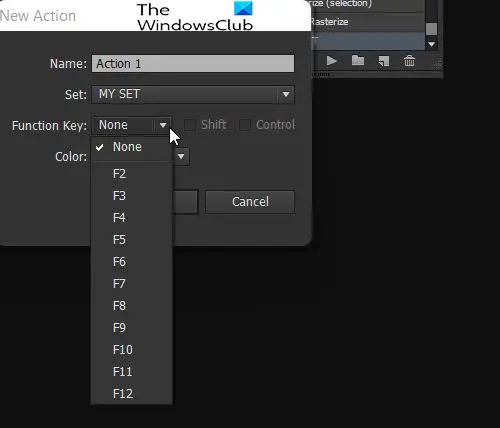Image resolution: width=500 pixels, height=428 pixels.
Task: Create new set with the folder icon
Action: tap(358, 61)
